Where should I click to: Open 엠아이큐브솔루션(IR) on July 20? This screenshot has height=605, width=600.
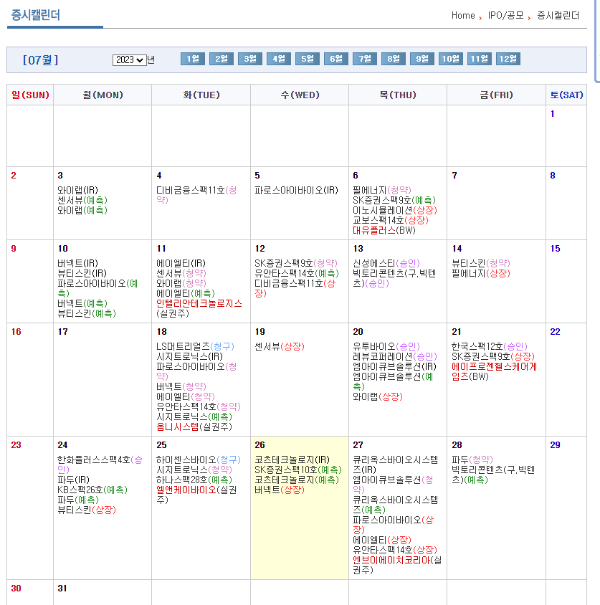[394, 366]
